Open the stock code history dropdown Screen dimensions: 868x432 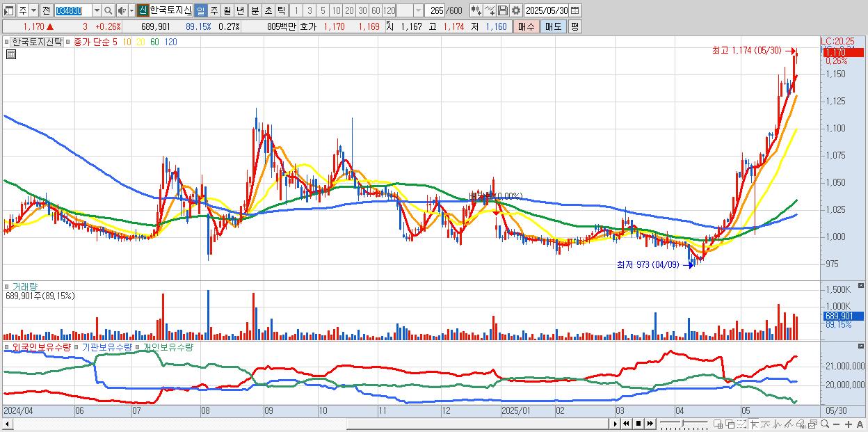[x=97, y=10]
